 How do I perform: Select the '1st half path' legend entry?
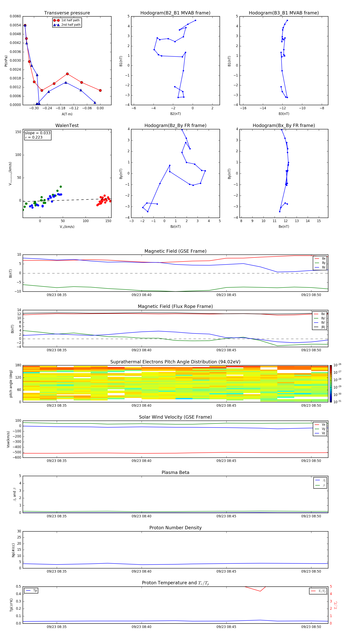(66, 20)
